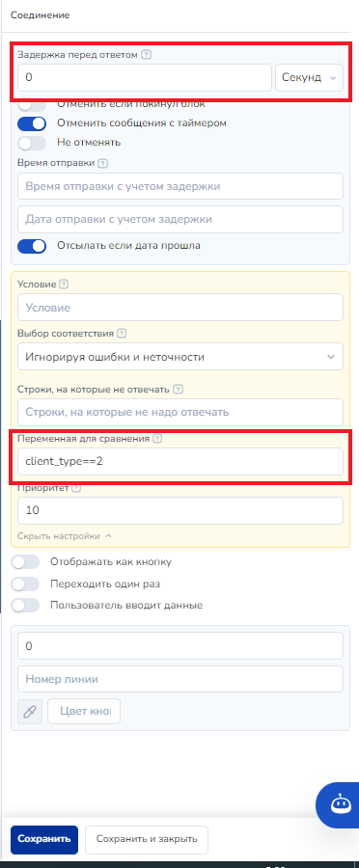359x868 pixels.
Task: Disable Отменить сообщения с таймером toggle
Action: point(32,122)
